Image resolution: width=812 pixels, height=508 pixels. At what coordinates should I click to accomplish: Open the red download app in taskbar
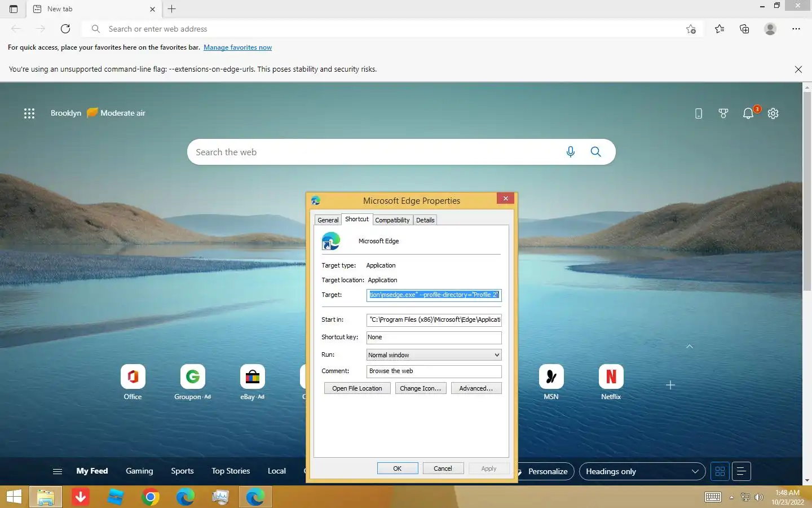click(x=81, y=497)
